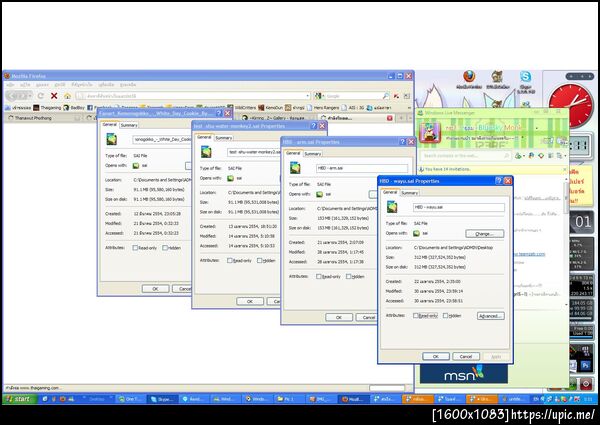Open the Firefox desktop shortcut icon
This screenshot has height=425, width=600.
click(x=469, y=80)
